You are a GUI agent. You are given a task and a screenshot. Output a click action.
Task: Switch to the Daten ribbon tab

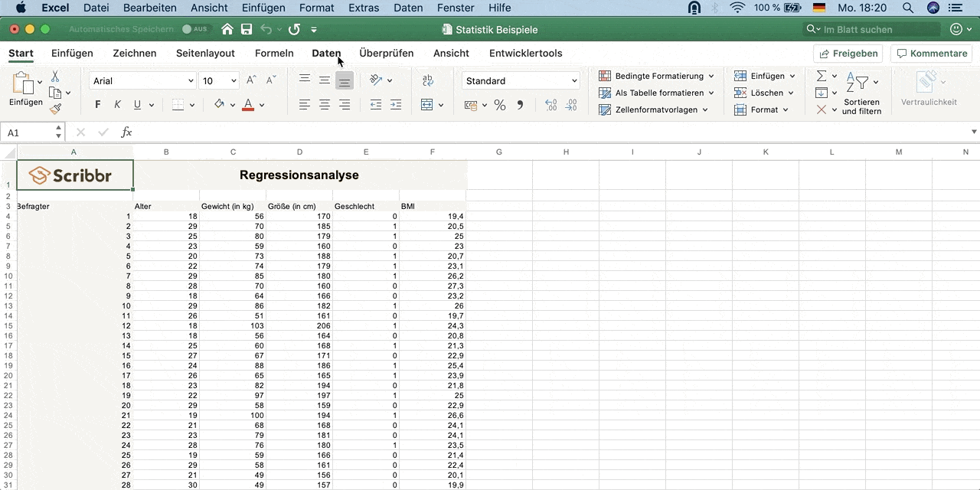(x=326, y=54)
